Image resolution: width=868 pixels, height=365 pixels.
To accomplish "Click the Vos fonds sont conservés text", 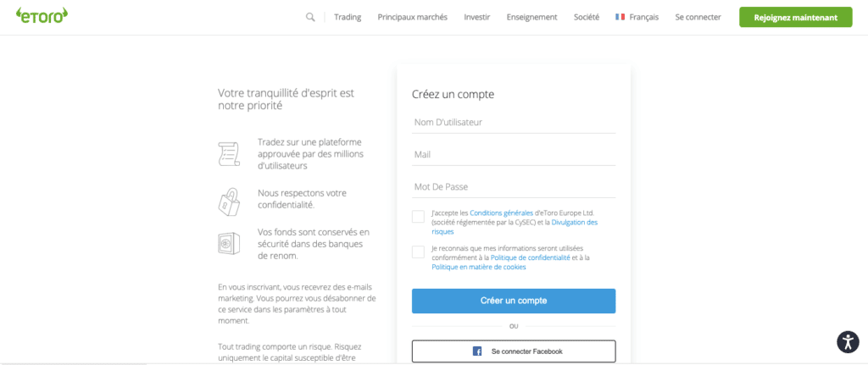I will click(x=314, y=244).
